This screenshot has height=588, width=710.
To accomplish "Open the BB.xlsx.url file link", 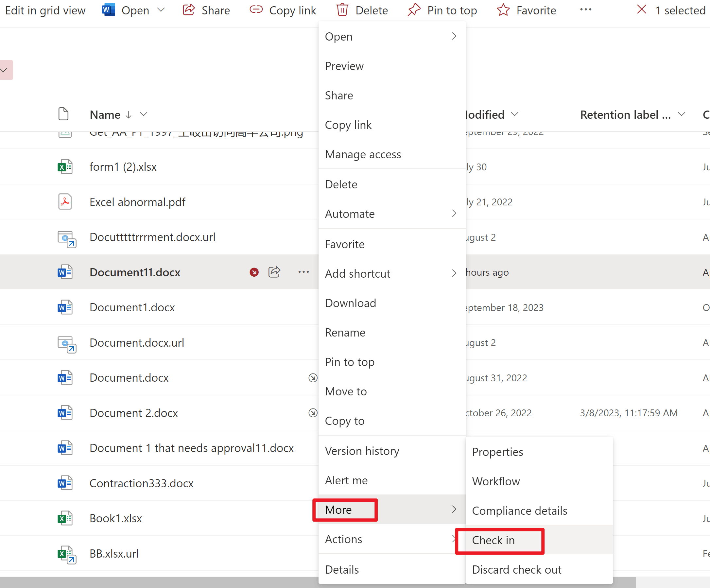I will pyautogui.click(x=114, y=554).
